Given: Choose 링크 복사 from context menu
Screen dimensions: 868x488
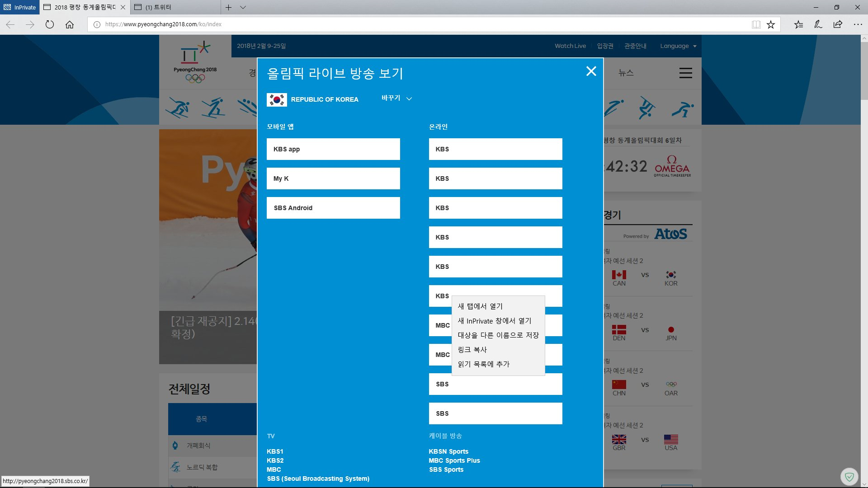Looking at the screenshot, I should pyautogui.click(x=472, y=350).
